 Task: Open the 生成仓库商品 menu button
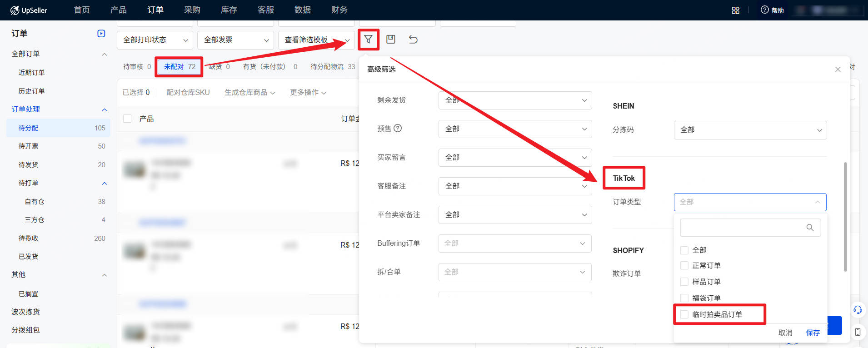pyautogui.click(x=250, y=92)
